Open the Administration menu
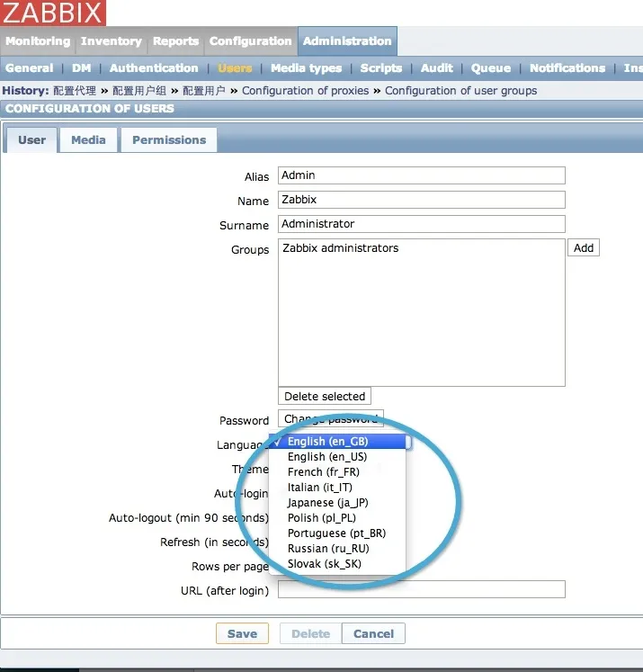This screenshot has width=643, height=672. click(x=347, y=41)
